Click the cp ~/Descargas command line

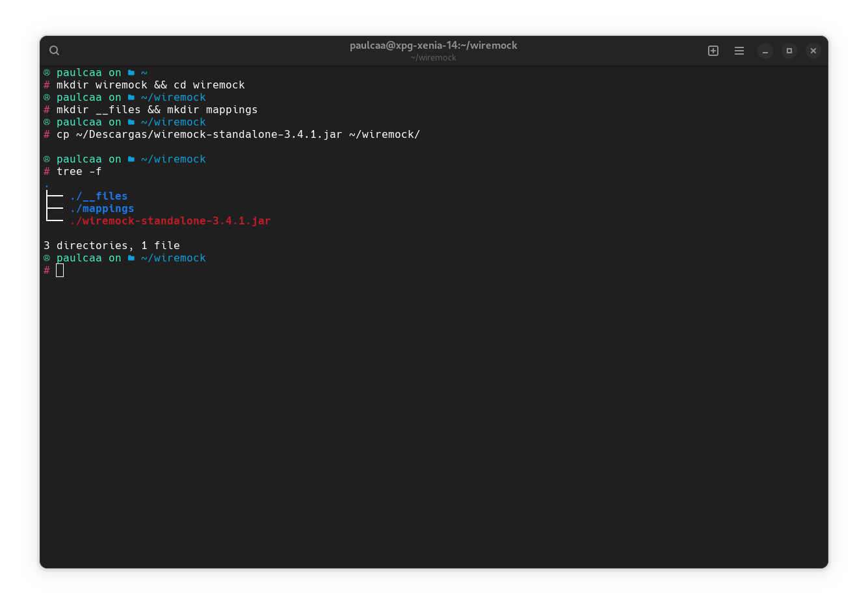(238, 135)
